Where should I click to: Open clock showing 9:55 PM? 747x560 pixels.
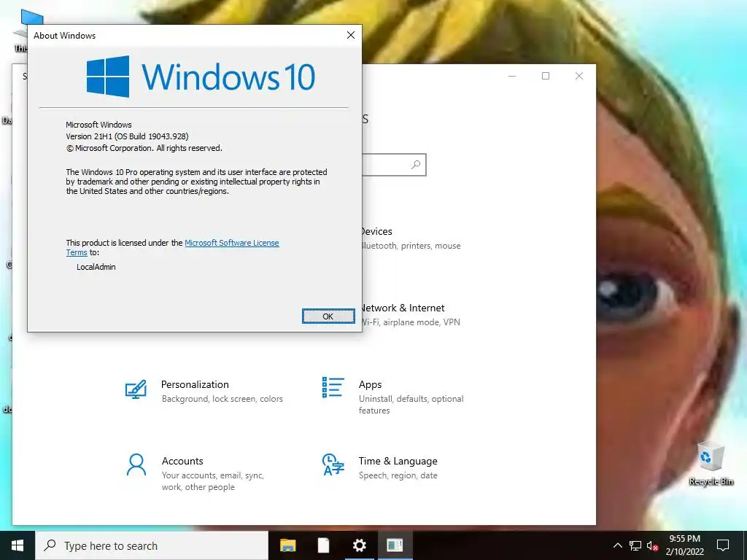pos(684,545)
